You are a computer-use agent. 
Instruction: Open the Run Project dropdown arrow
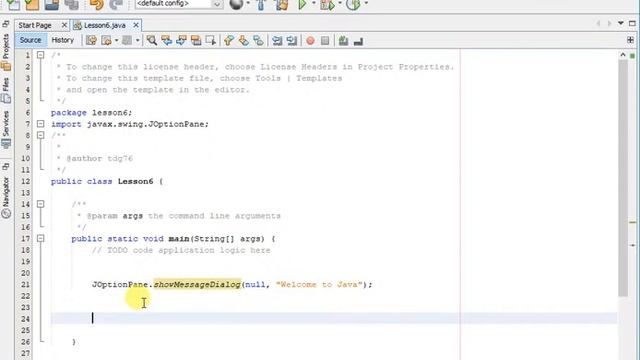[314, 3]
